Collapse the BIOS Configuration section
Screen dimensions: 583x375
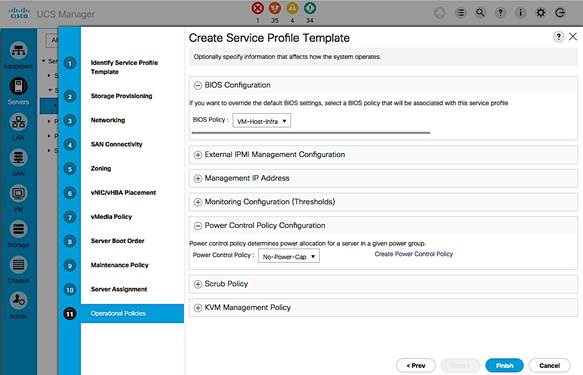(x=198, y=85)
